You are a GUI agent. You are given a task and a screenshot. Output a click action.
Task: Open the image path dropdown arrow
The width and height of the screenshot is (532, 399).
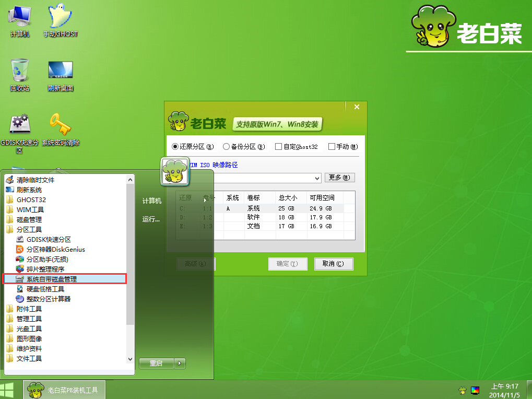[x=317, y=178]
